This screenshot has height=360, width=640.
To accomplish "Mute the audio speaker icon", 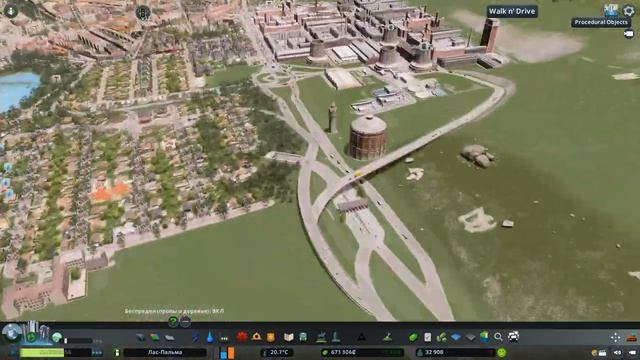I will [618, 352].
